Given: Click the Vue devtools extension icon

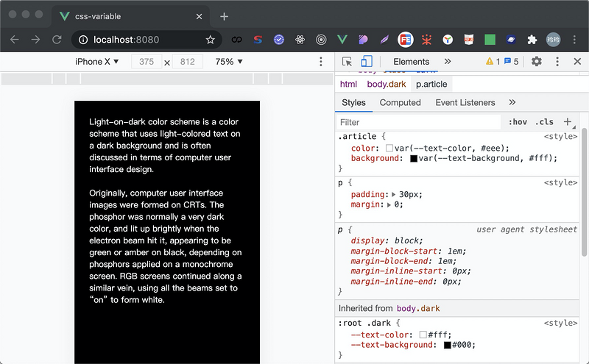Looking at the screenshot, I should click(342, 40).
